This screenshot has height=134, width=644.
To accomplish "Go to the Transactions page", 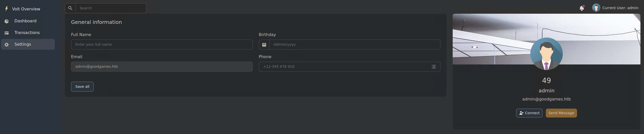I will (x=27, y=33).
